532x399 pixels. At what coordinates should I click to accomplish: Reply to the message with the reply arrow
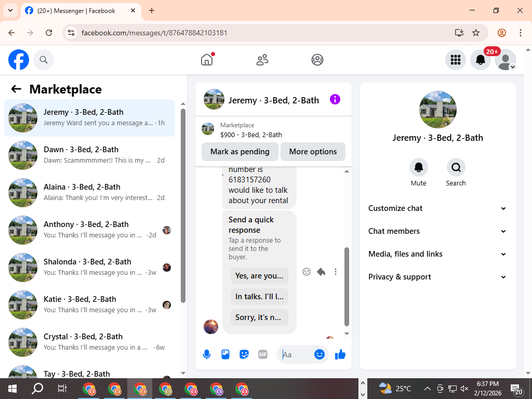(x=321, y=272)
